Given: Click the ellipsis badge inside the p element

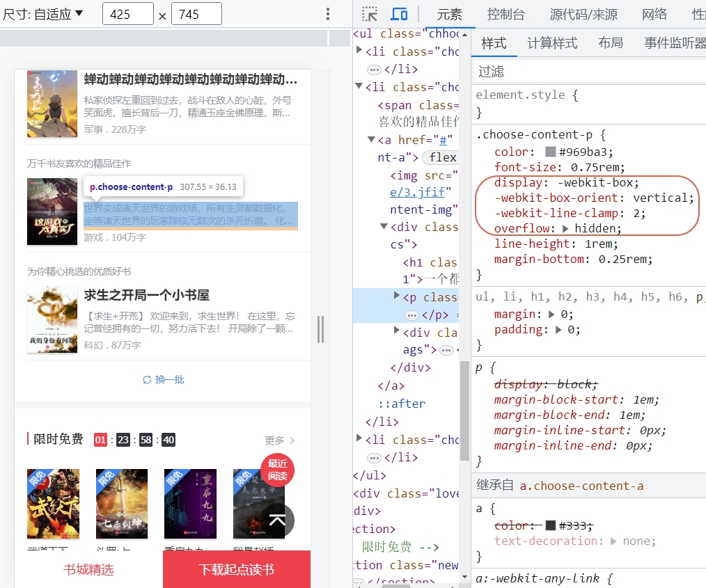Looking at the screenshot, I should [x=412, y=315].
